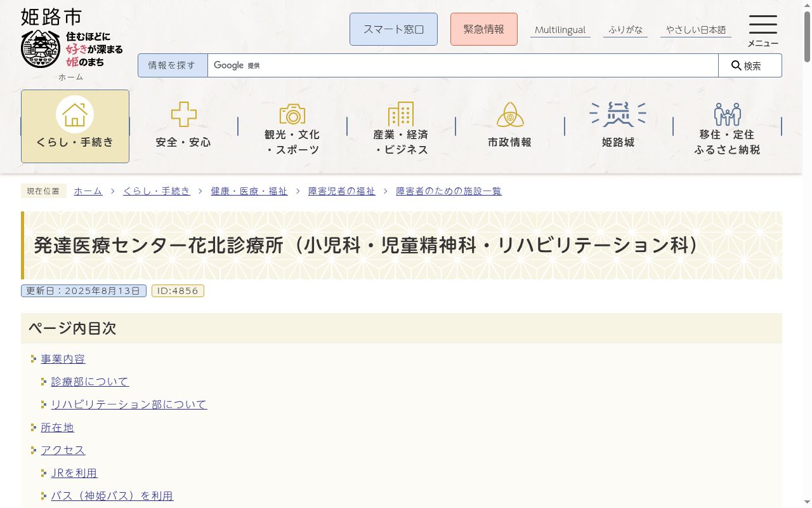This screenshot has height=508, width=812.
Task: Jump to アクセス section
Action: pyautogui.click(x=63, y=450)
